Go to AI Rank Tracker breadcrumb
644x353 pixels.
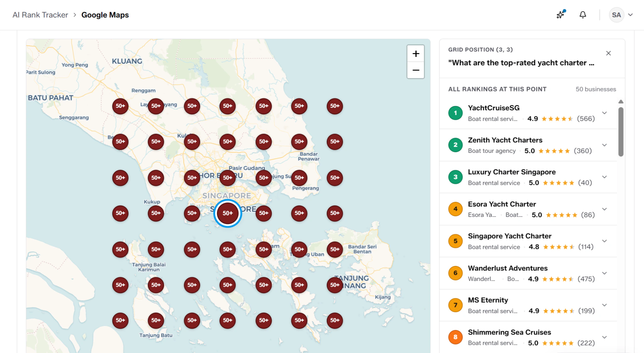tap(40, 15)
